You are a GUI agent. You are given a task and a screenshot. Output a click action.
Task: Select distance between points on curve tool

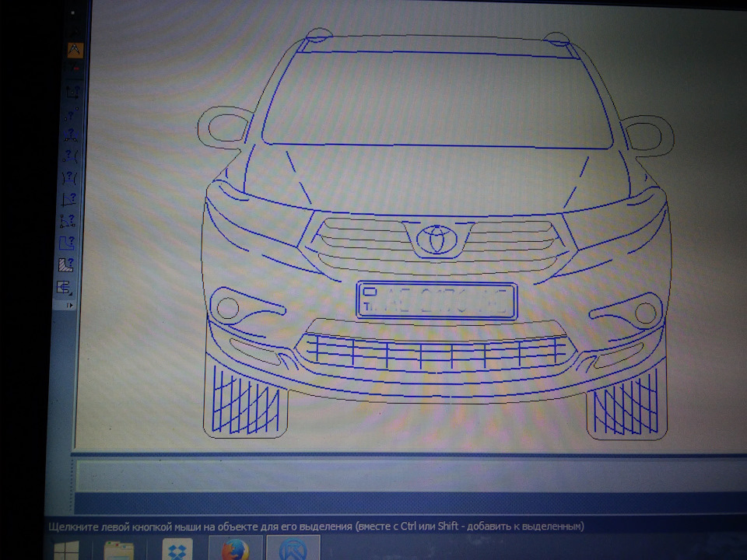click(71, 135)
